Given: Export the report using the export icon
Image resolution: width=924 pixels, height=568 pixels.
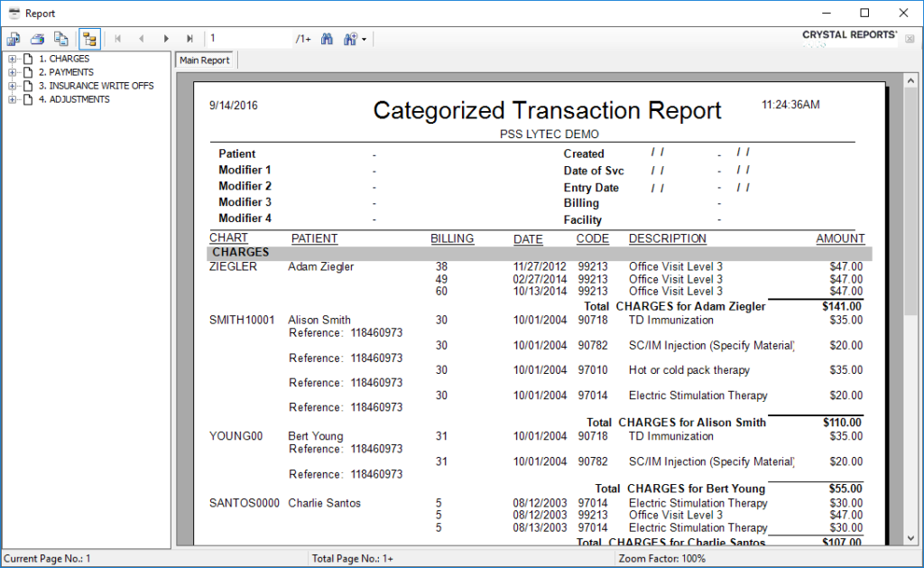Looking at the screenshot, I should click(x=13, y=38).
